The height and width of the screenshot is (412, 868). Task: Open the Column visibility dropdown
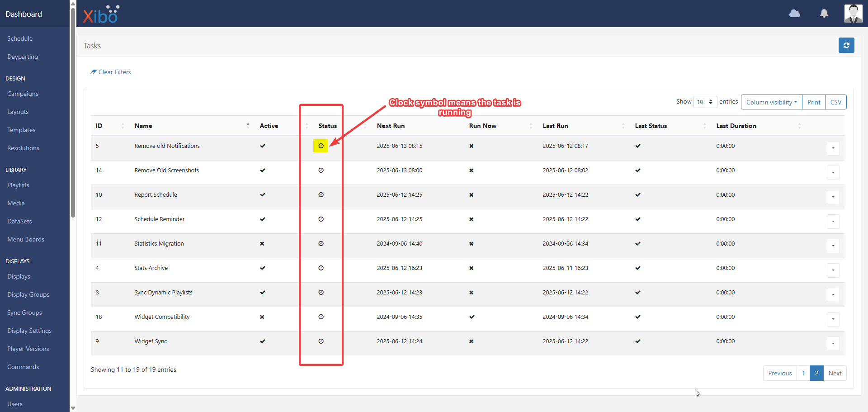(771, 102)
